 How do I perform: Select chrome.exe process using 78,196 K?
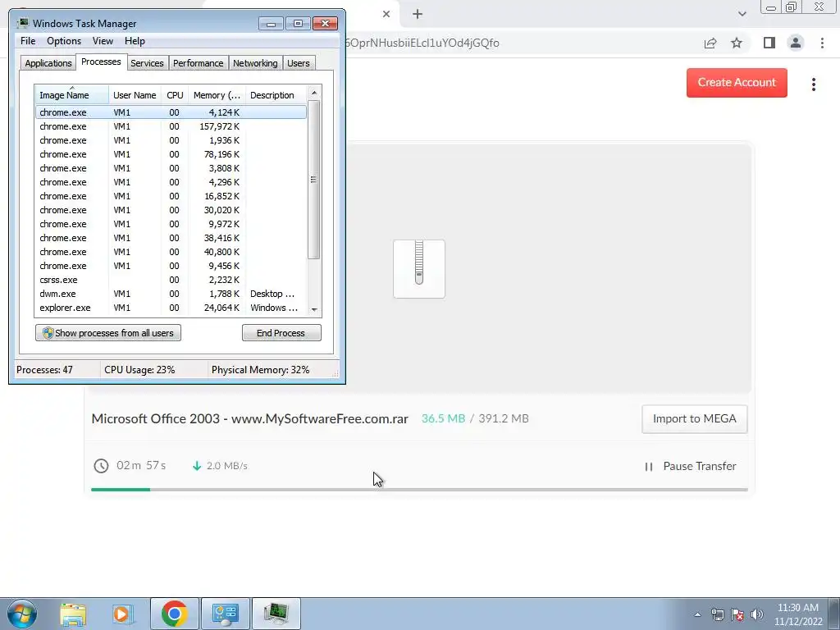pyautogui.click(x=171, y=154)
